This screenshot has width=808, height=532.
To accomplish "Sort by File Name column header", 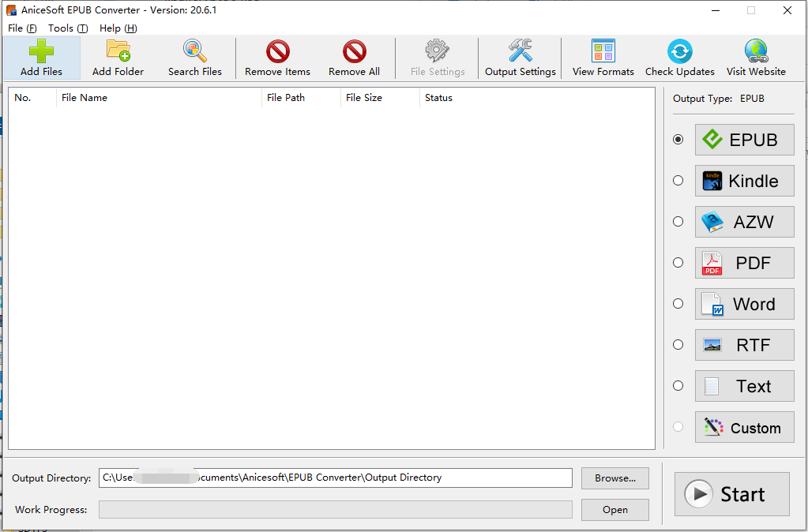I will [160, 98].
